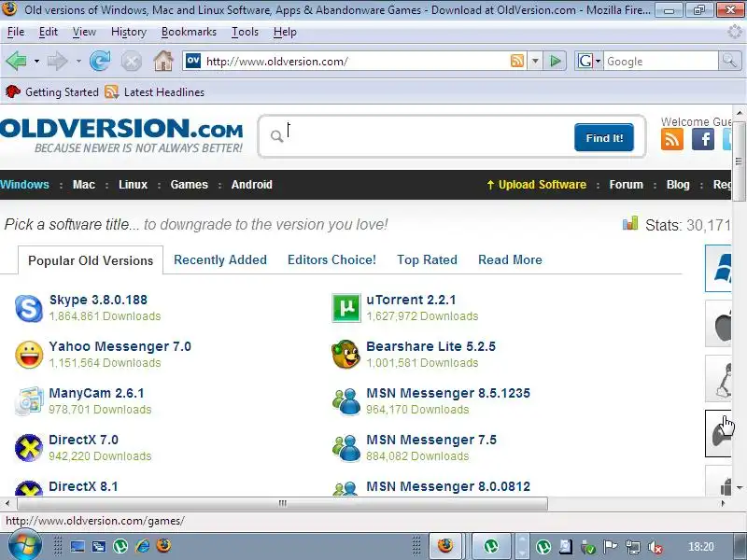Click the vertical scrollbar down arrow
747x560 pixels.
[x=740, y=487]
